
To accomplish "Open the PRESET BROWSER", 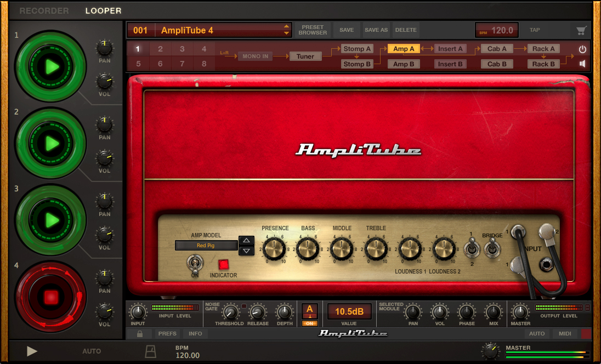I will coord(313,30).
